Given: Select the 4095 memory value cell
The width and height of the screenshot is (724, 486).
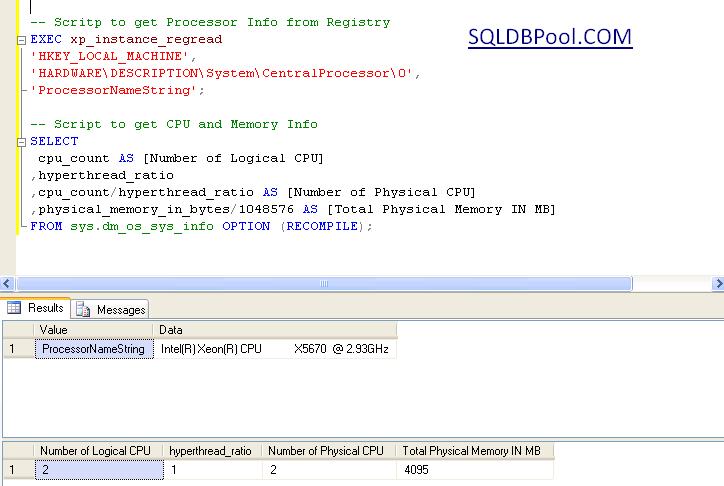Looking at the screenshot, I should pyautogui.click(x=474, y=469).
